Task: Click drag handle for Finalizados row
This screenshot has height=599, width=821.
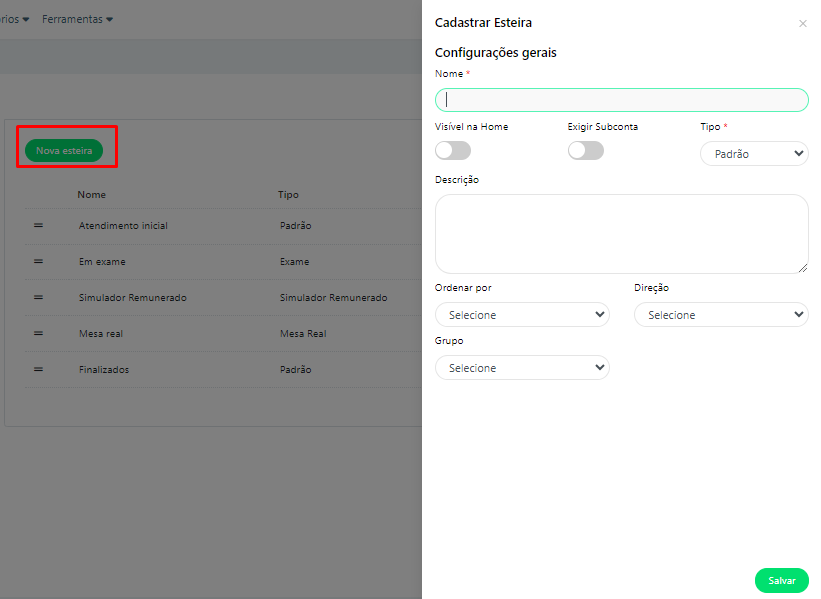Action: pyautogui.click(x=39, y=370)
